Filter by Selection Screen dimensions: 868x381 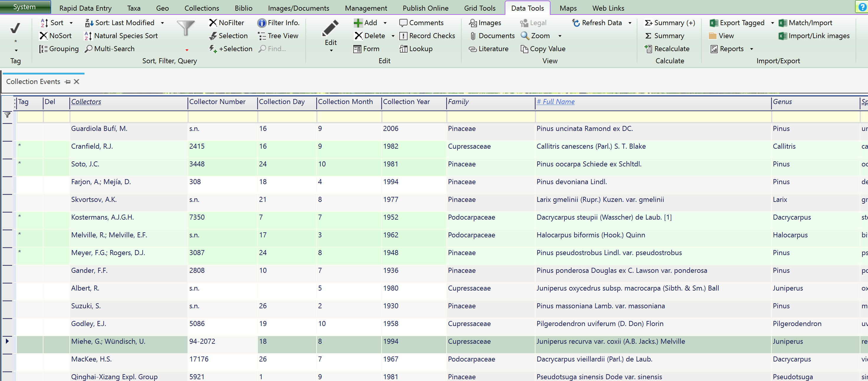[x=228, y=36]
